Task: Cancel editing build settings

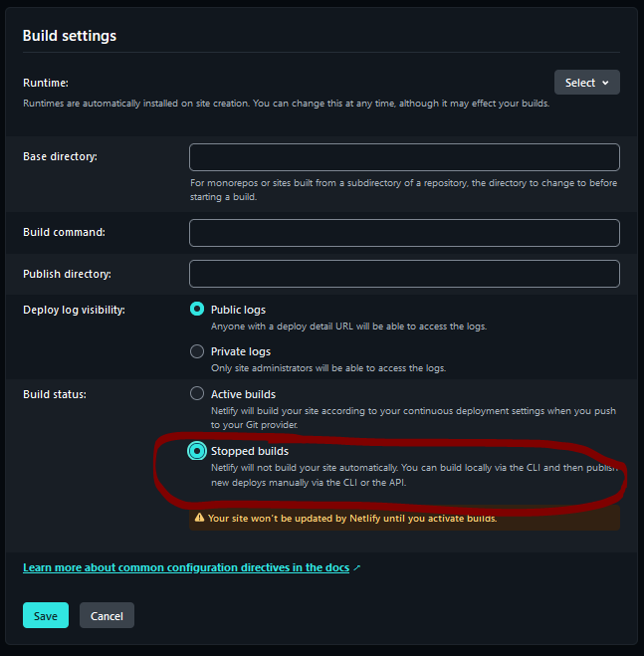Action: point(107,615)
